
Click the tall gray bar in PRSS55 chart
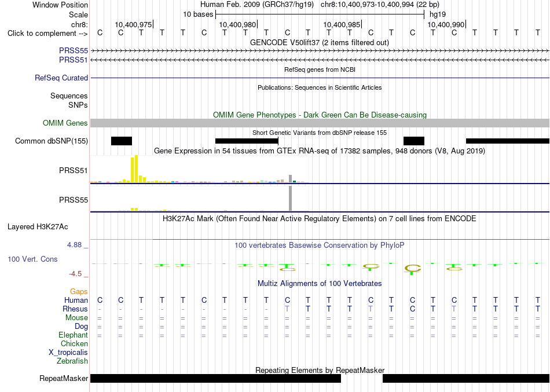(x=291, y=198)
